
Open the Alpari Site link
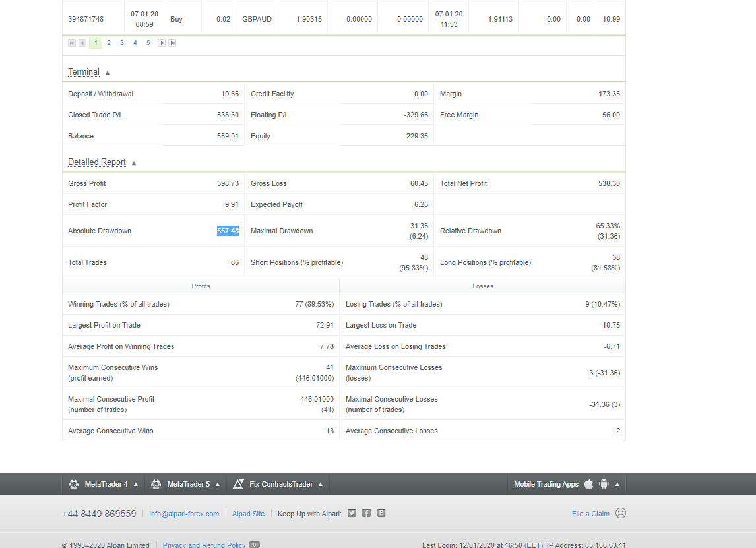click(248, 514)
